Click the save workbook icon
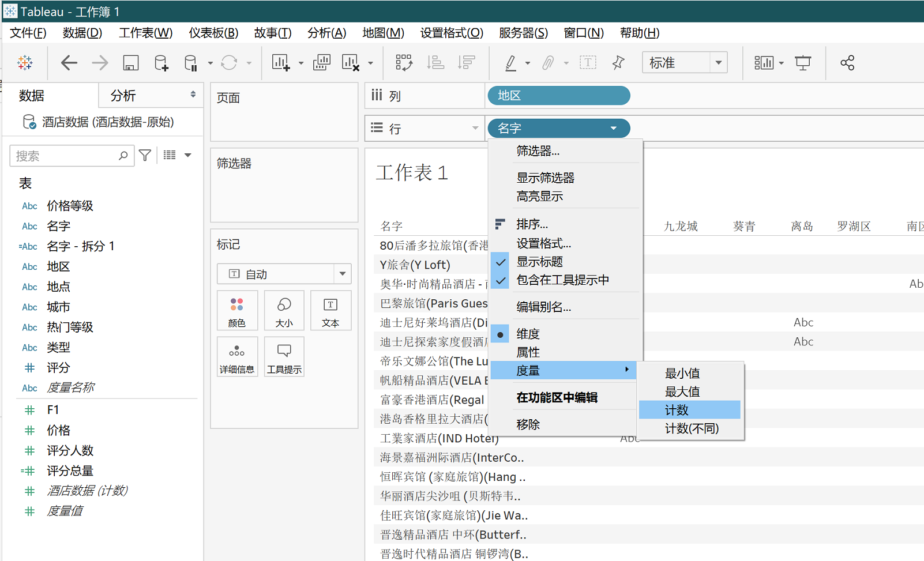Viewport: 924px width, 561px height. 131,62
